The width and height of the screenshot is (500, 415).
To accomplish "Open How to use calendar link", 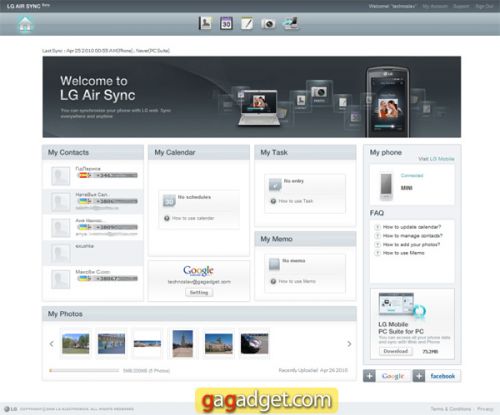I will 193,218.
